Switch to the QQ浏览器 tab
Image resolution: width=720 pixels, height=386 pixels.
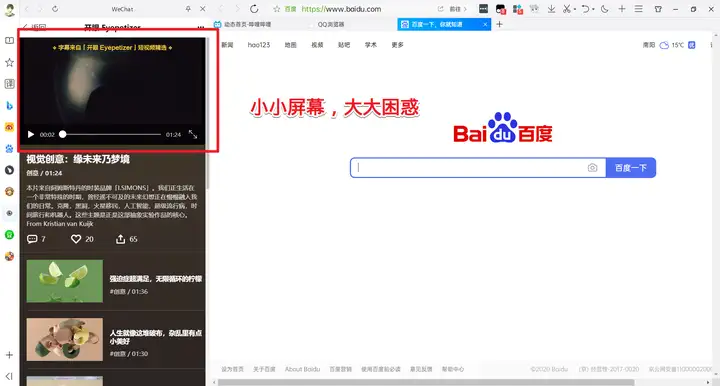[331, 24]
